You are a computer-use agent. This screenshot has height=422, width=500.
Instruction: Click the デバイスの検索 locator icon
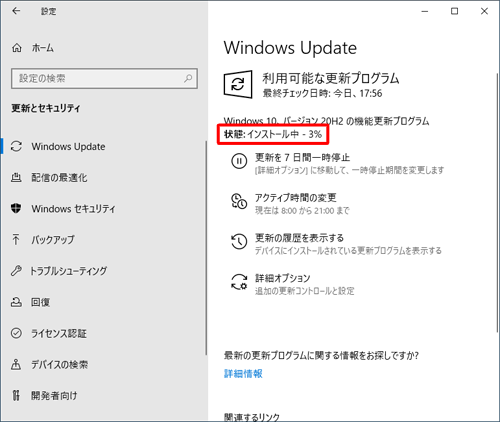(x=16, y=364)
